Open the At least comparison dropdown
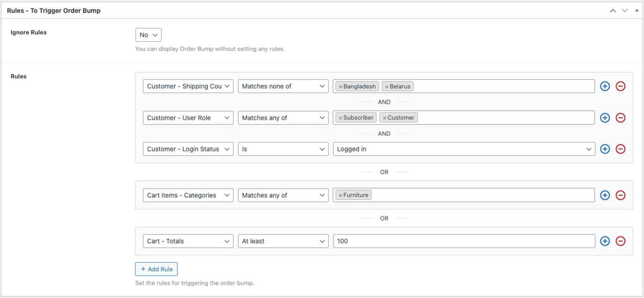Viewport: 644px width, 298px height. (283, 241)
